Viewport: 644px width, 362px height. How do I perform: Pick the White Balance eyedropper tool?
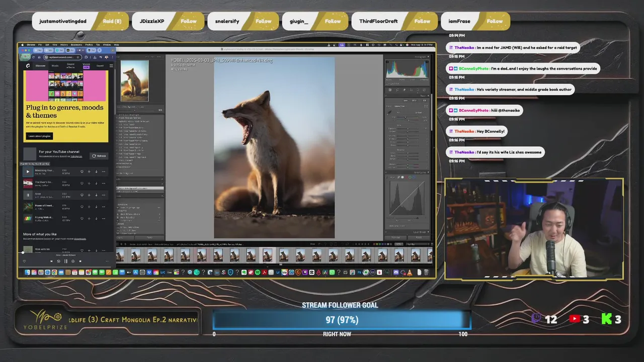[389, 113]
